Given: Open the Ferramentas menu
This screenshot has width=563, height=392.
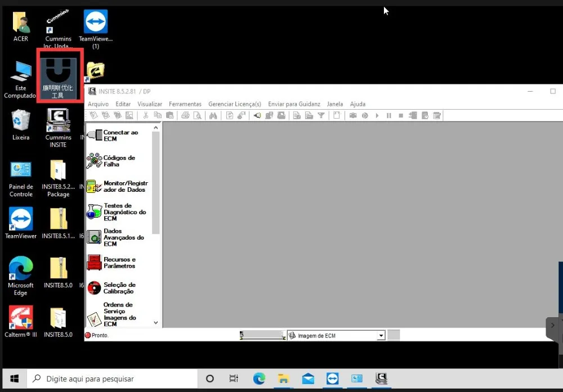Looking at the screenshot, I should (185, 104).
